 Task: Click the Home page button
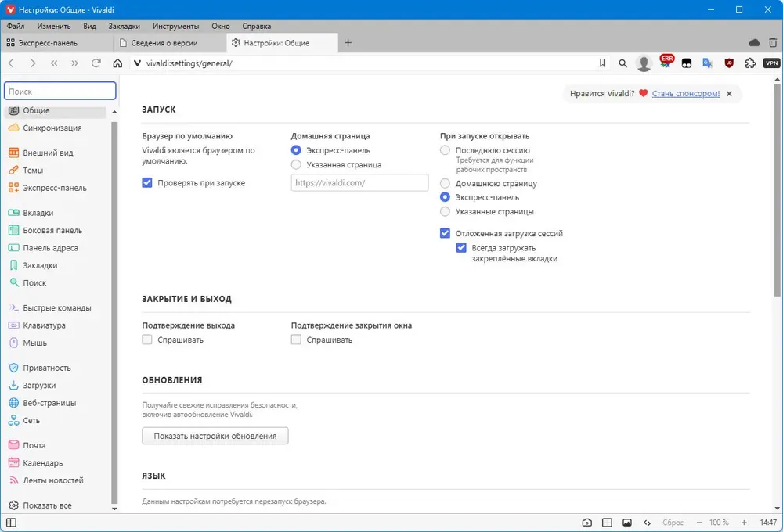pyautogui.click(x=117, y=63)
